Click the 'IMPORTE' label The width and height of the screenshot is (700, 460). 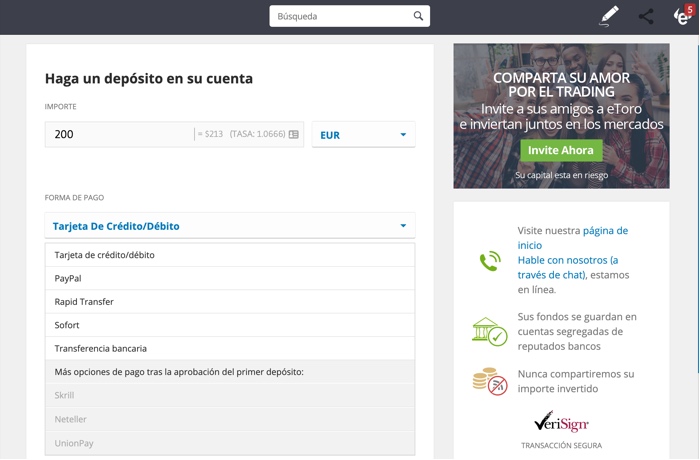point(60,106)
